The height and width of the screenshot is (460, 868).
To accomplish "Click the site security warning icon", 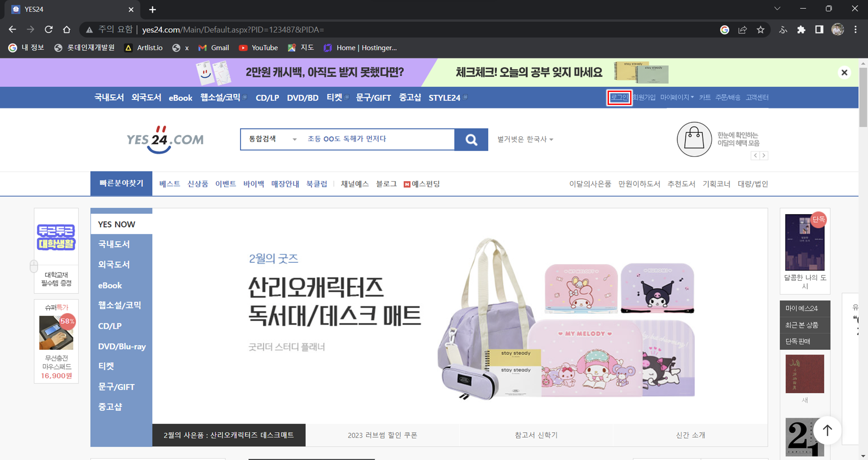I will coord(89,29).
